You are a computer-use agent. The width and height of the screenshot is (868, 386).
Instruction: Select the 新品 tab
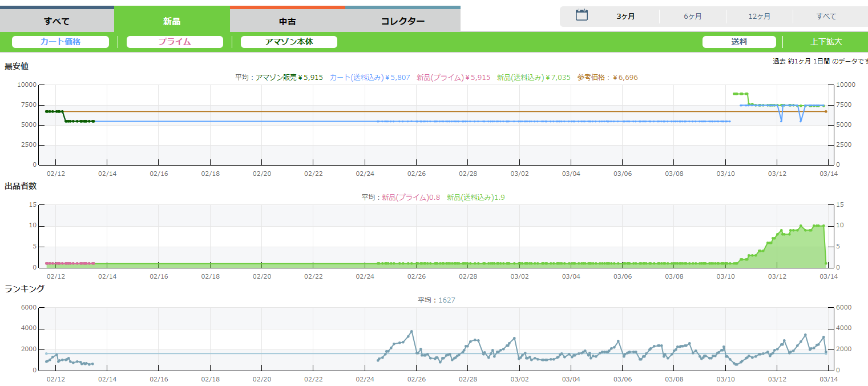click(172, 21)
